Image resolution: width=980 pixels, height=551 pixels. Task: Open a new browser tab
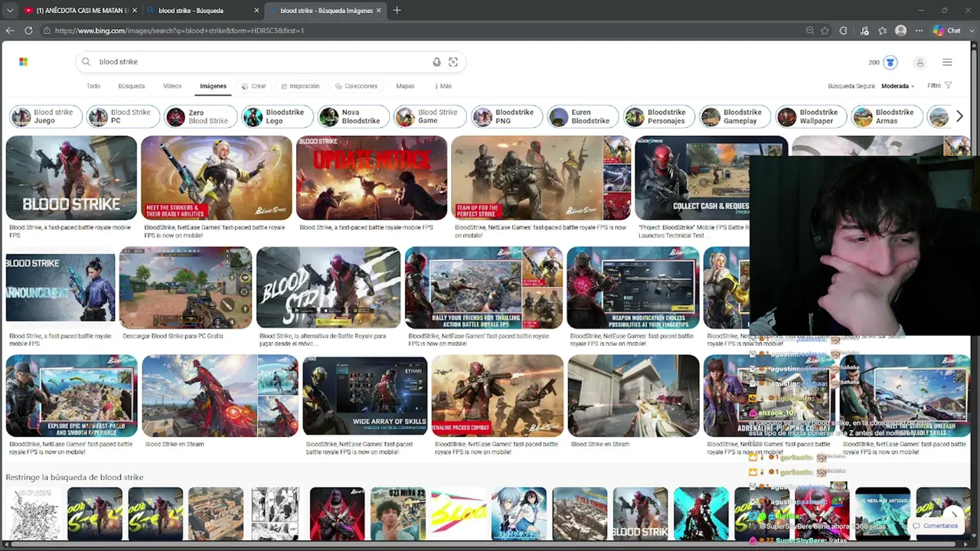(x=397, y=11)
